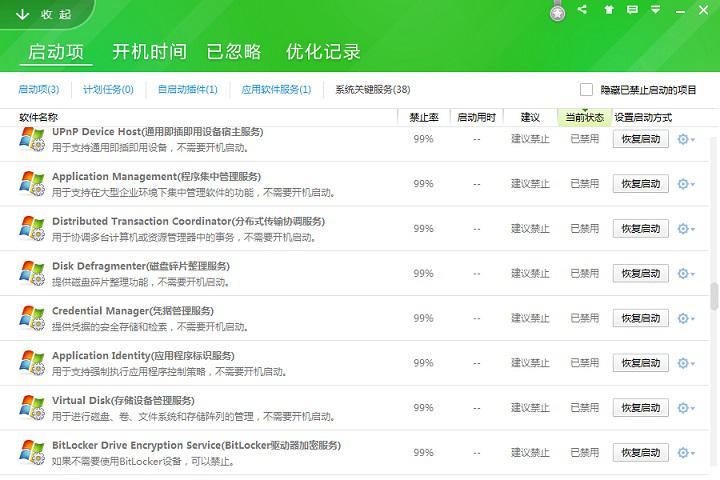Click Disk Defragmenter service icon
Viewport: 720px width, 480px height.
[x=32, y=273]
